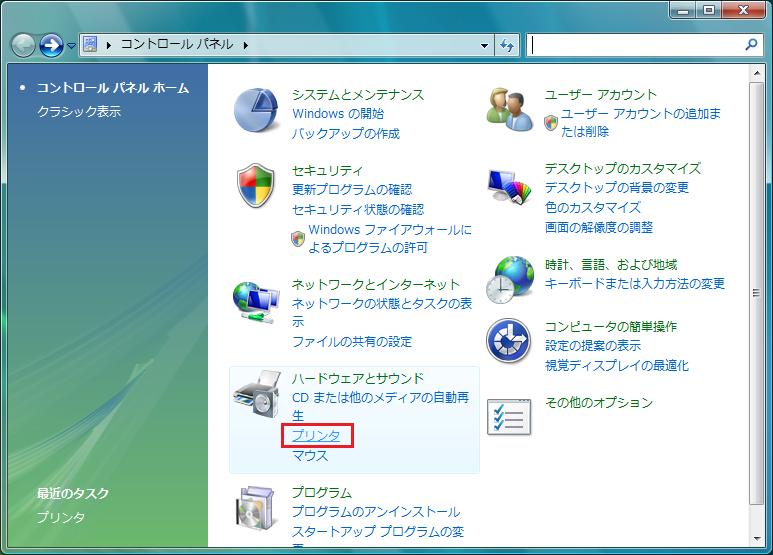Click the Additional Options checklist icon

click(x=509, y=417)
